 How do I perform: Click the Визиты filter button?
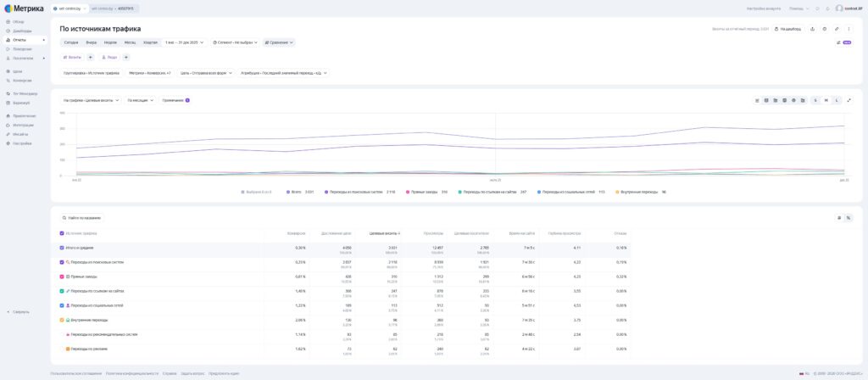coord(72,57)
